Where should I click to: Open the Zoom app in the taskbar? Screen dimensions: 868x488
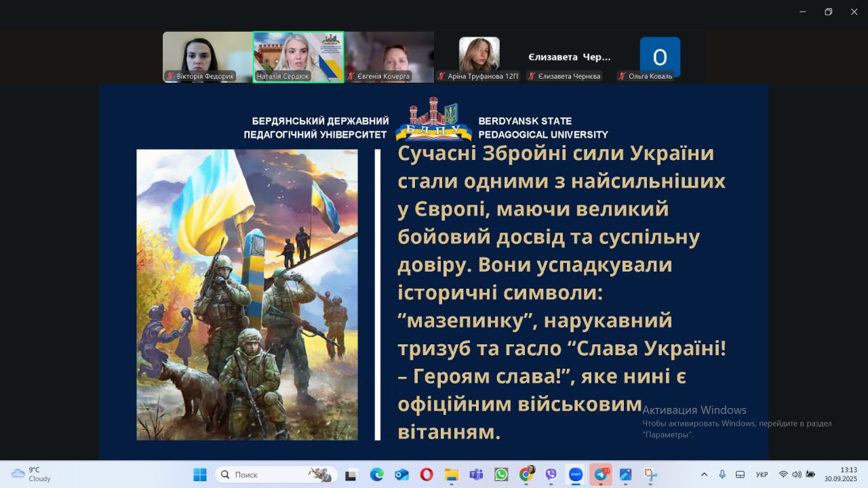[576, 474]
